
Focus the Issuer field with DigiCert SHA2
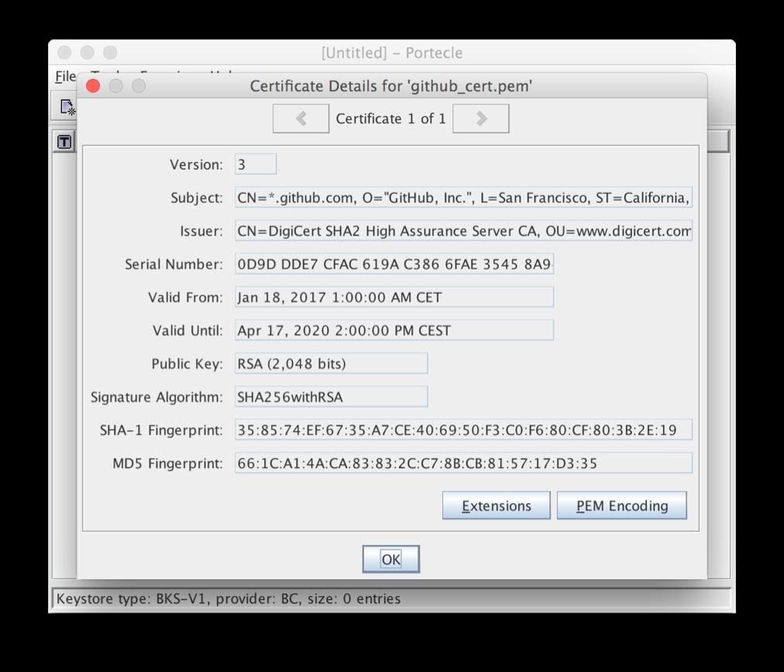click(463, 231)
